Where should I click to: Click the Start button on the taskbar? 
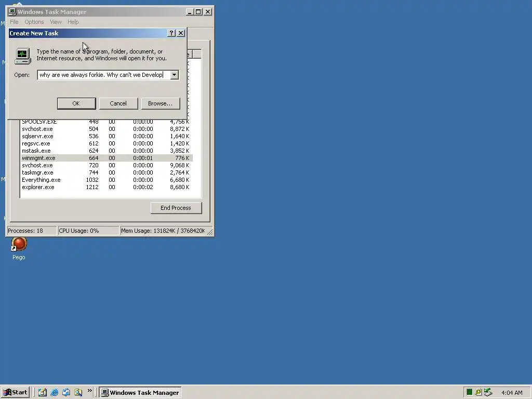[x=15, y=392]
